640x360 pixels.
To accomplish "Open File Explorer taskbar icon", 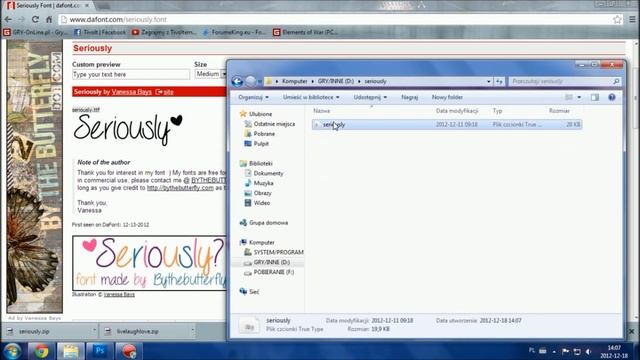I will pos(70,351).
